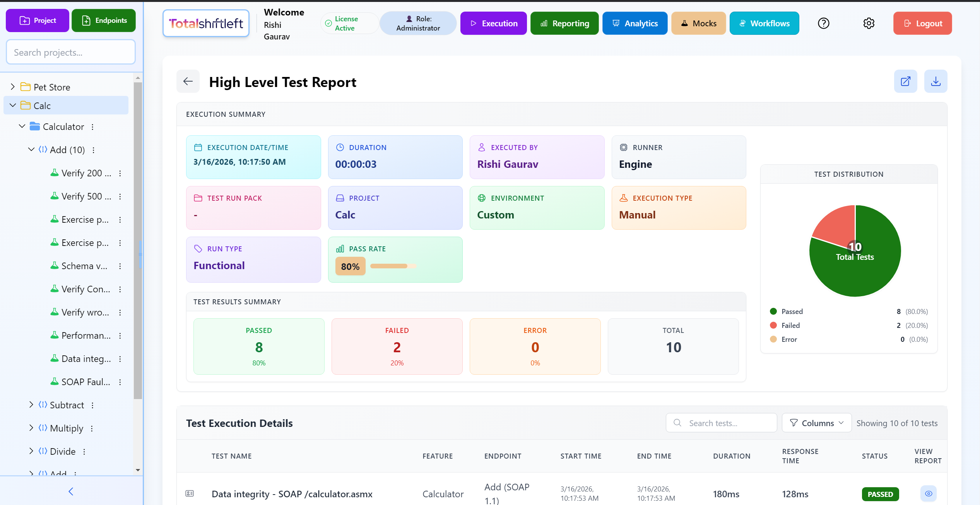Open the three-dot menu for Add (10)
Image resolution: width=980 pixels, height=505 pixels.
(93, 150)
